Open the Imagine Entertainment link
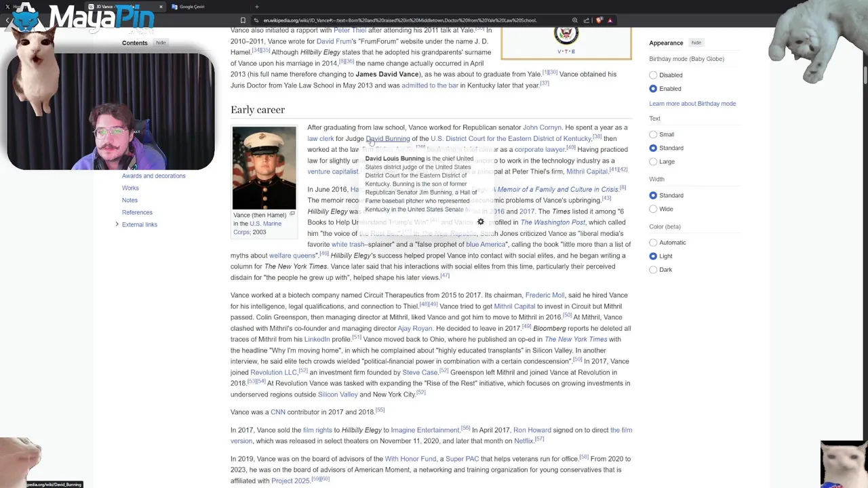Image resolution: width=868 pixels, height=488 pixels. point(425,430)
